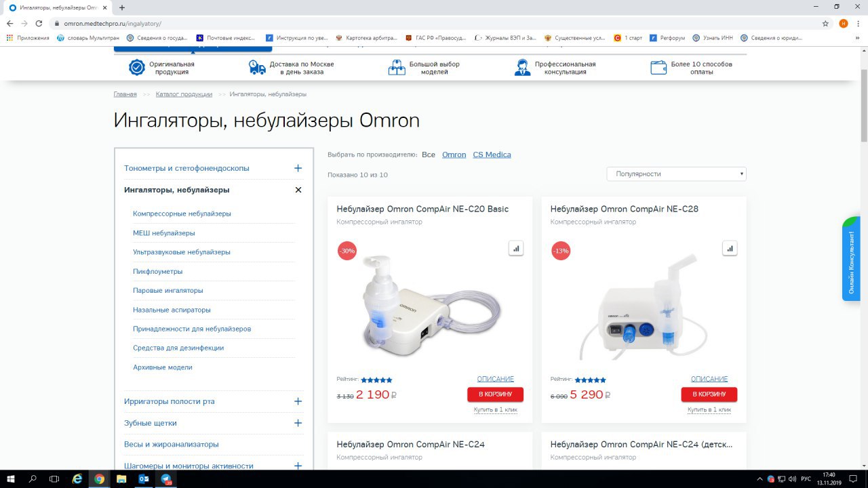Open Task View on taskbar

pyautogui.click(x=55, y=479)
